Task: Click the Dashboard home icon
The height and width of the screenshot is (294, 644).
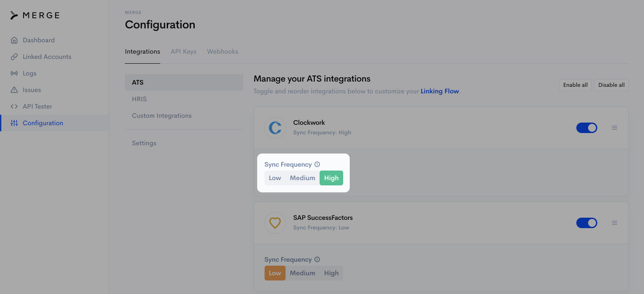Action: pyautogui.click(x=14, y=40)
